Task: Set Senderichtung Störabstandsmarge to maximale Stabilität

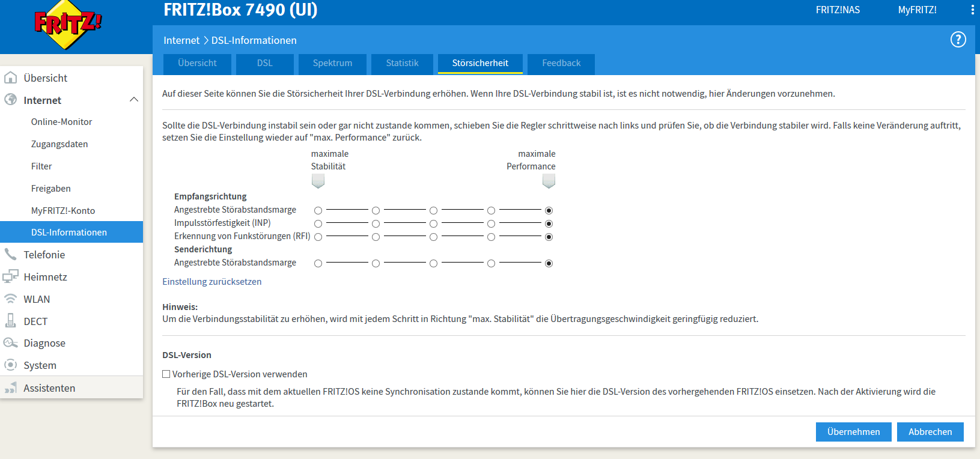Action: pos(318,263)
